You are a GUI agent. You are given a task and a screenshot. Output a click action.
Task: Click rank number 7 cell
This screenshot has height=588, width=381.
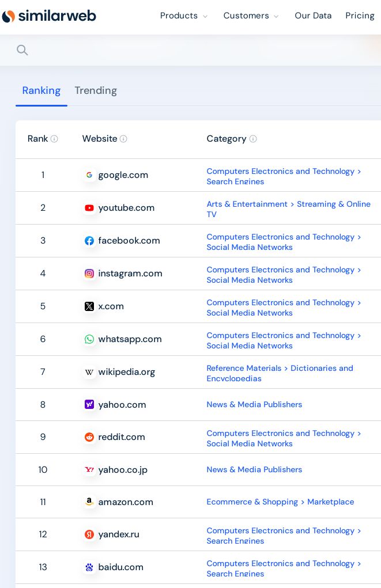click(x=43, y=372)
